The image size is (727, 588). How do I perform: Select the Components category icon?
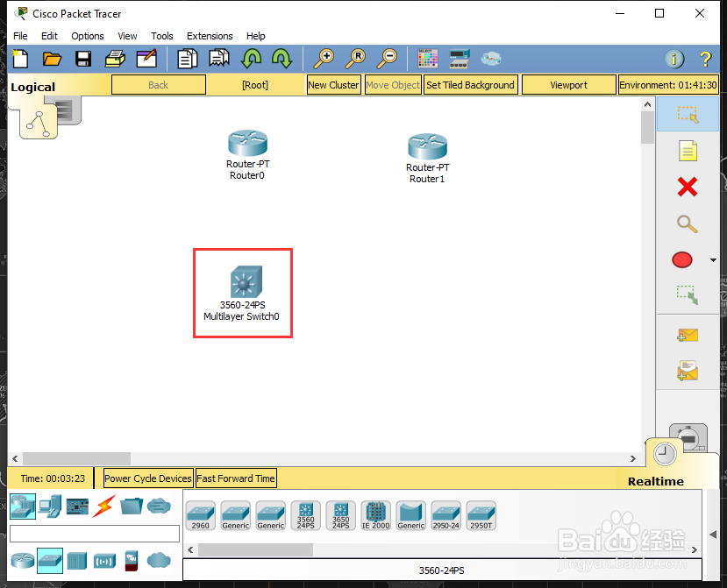point(77,507)
